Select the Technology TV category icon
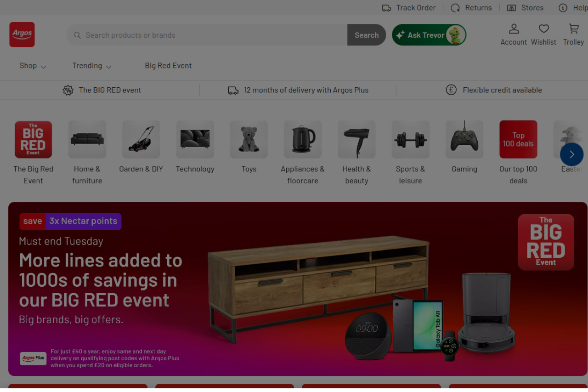The height and width of the screenshot is (392, 588). click(x=195, y=139)
